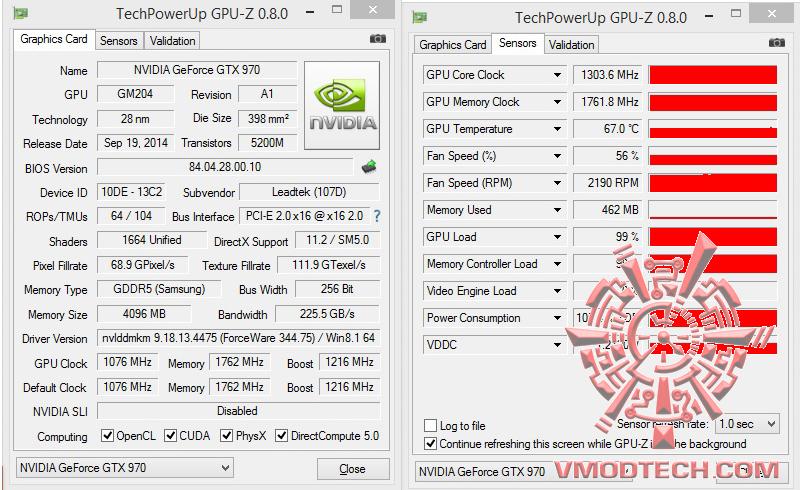Image resolution: width=800 pixels, height=490 pixels.
Task: Open the sensor refresh rate 1.0 sec dropdown
Action: click(747, 424)
